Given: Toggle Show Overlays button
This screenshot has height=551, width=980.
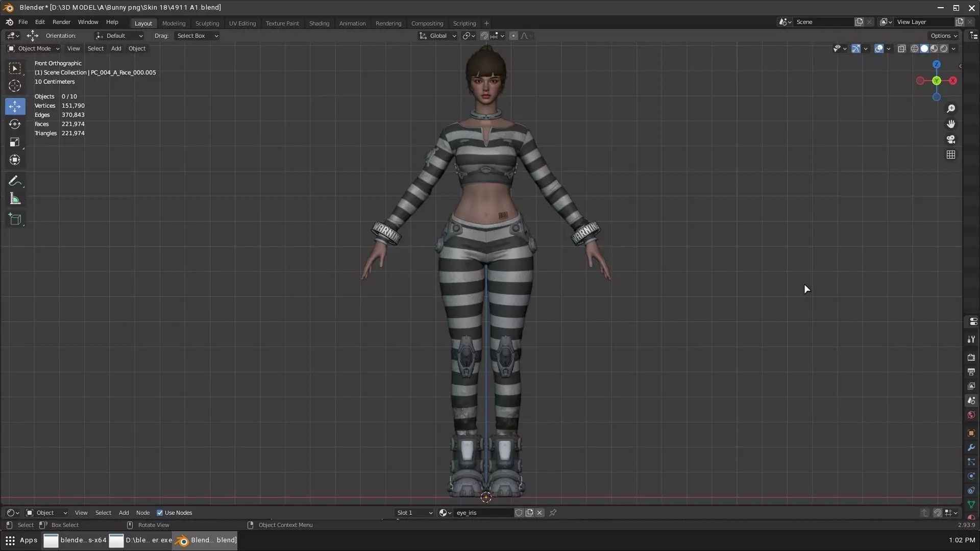Looking at the screenshot, I should point(878,48).
